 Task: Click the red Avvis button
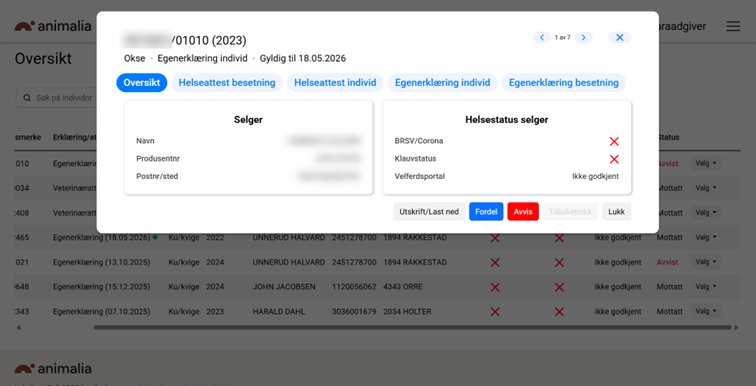click(x=523, y=212)
